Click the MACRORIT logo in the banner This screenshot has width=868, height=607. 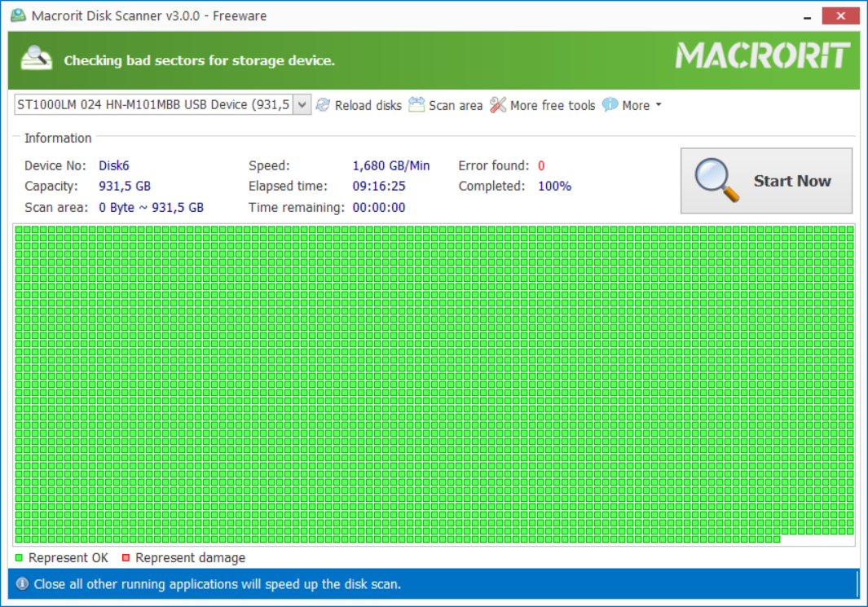tap(762, 56)
